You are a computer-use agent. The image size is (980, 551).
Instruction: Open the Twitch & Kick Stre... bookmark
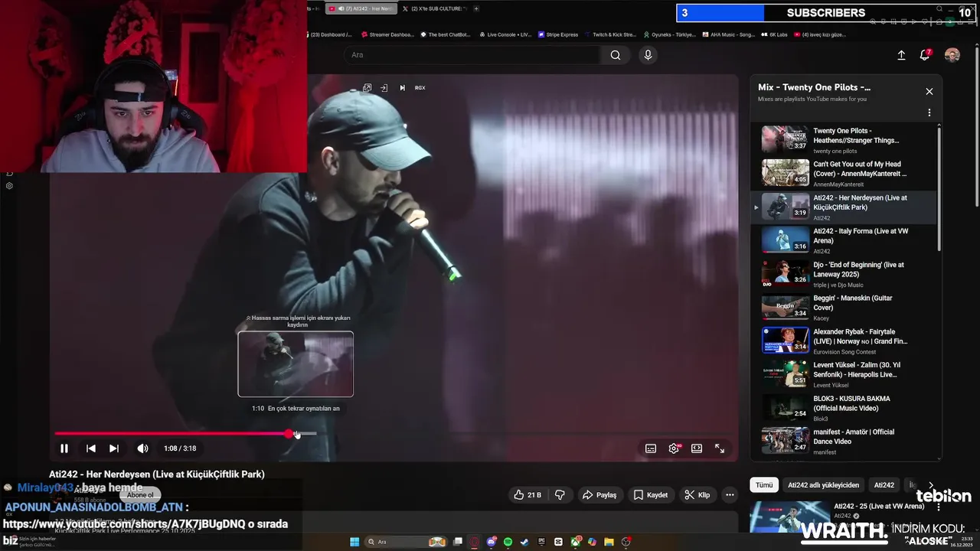(x=610, y=34)
